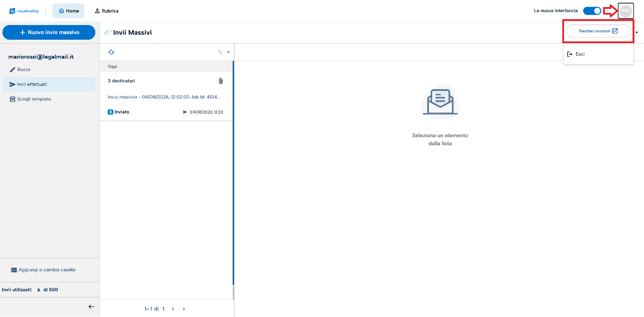The height and width of the screenshot is (317, 644).
Task: Expand the small arrow beside Gestisci account
Action: pyautogui.click(x=637, y=33)
